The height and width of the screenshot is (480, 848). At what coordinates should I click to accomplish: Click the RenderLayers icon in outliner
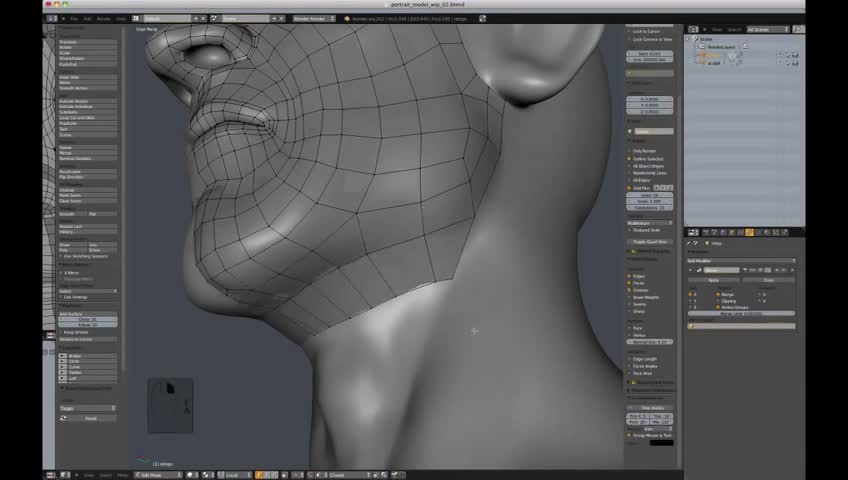coord(702,46)
